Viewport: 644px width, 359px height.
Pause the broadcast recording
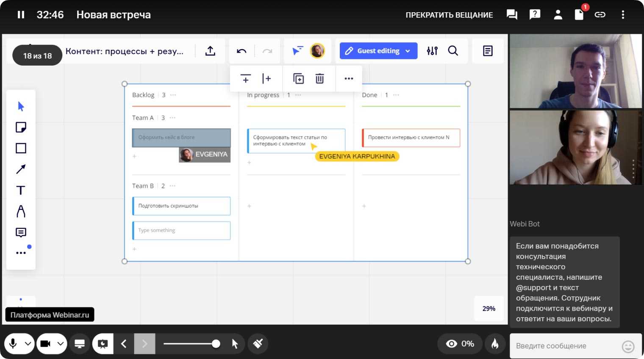21,15
